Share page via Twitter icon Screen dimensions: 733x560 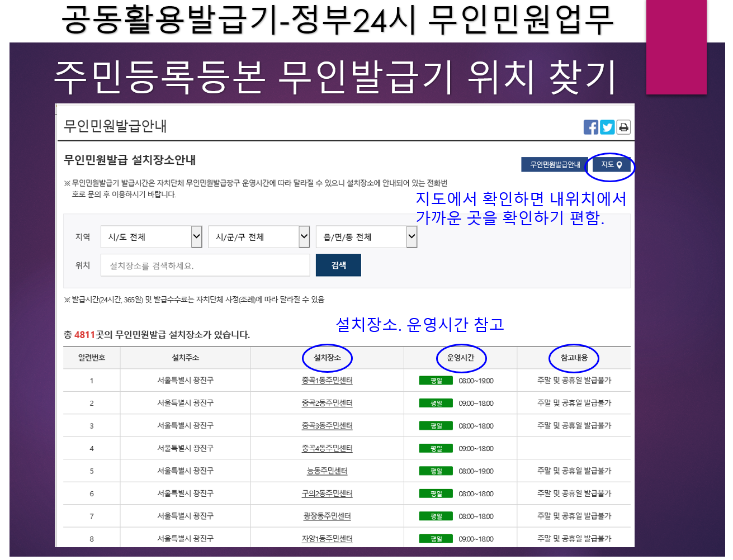pos(607,127)
